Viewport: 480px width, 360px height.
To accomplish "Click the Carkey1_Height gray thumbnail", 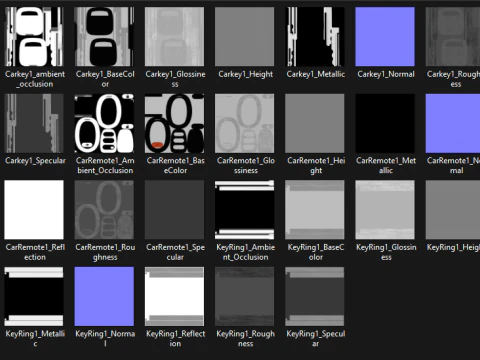I will (x=245, y=37).
